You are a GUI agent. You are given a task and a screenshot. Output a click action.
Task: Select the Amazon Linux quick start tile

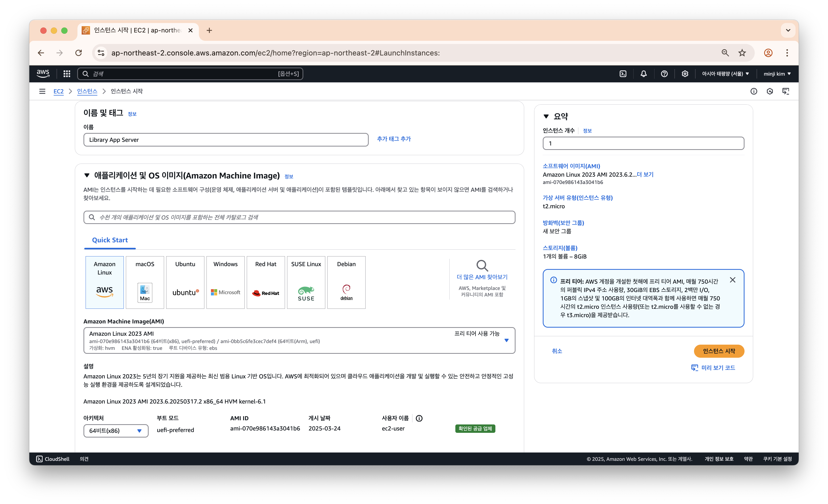tap(104, 282)
